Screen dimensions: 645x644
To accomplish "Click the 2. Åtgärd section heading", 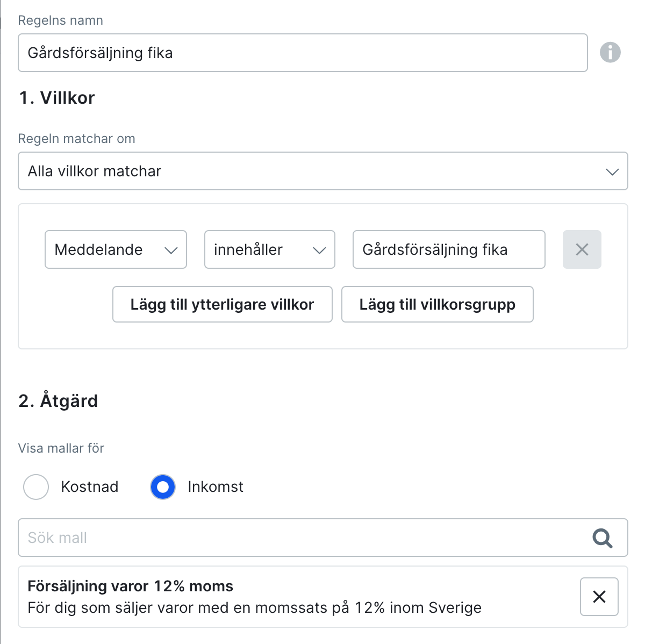I will point(58,401).
